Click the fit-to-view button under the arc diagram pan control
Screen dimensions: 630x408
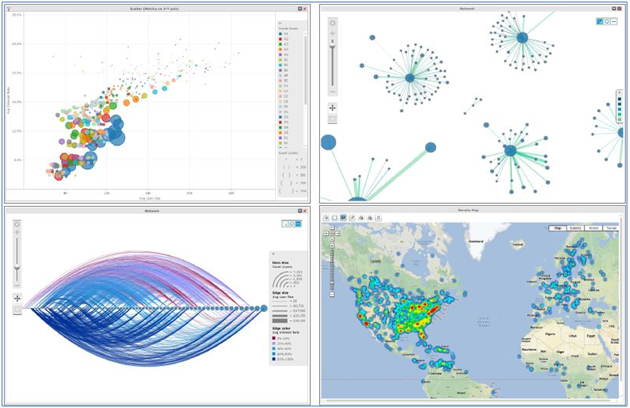[17, 311]
